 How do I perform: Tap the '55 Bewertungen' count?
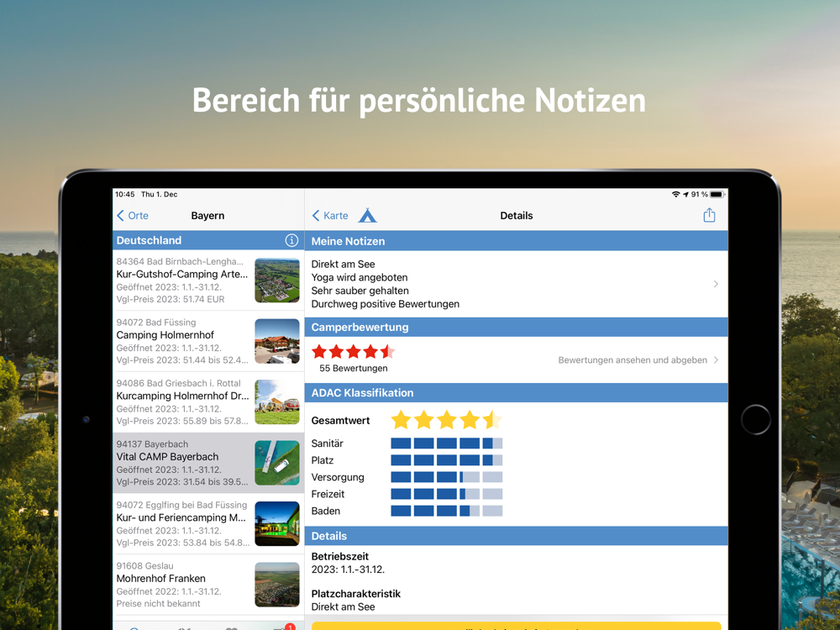(x=353, y=369)
